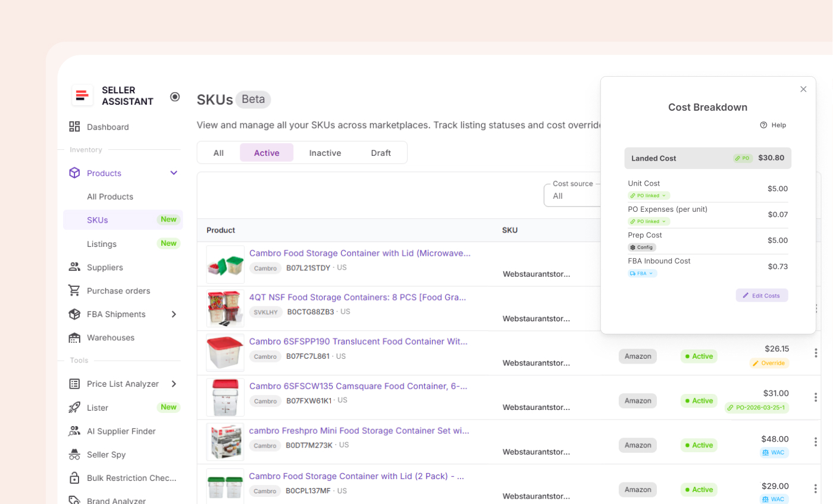Screen dimensions: 833x504
Task: Toggle the sidebar collapse circle beside the logo
Action: [x=175, y=96]
